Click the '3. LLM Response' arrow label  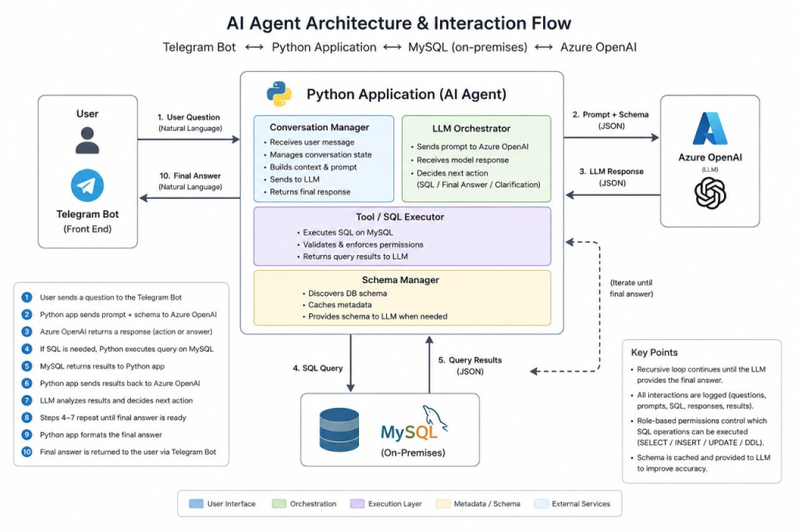point(612,172)
